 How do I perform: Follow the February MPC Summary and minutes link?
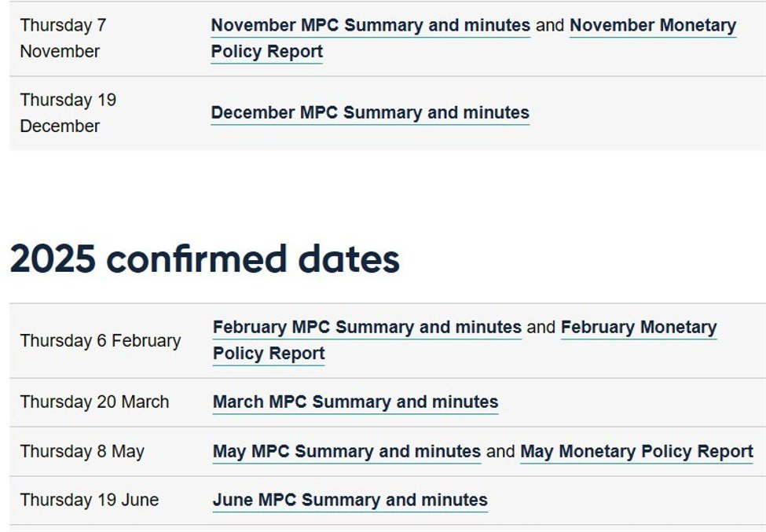pyautogui.click(x=367, y=327)
